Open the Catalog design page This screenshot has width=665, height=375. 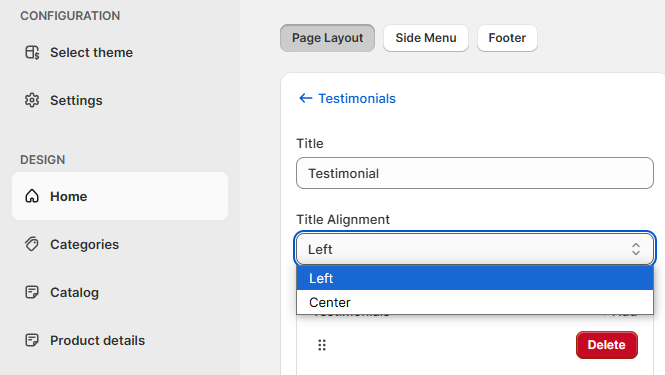click(120, 292)
